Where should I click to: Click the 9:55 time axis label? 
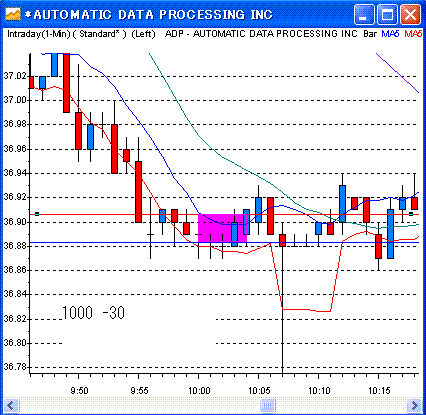point(139,390)
